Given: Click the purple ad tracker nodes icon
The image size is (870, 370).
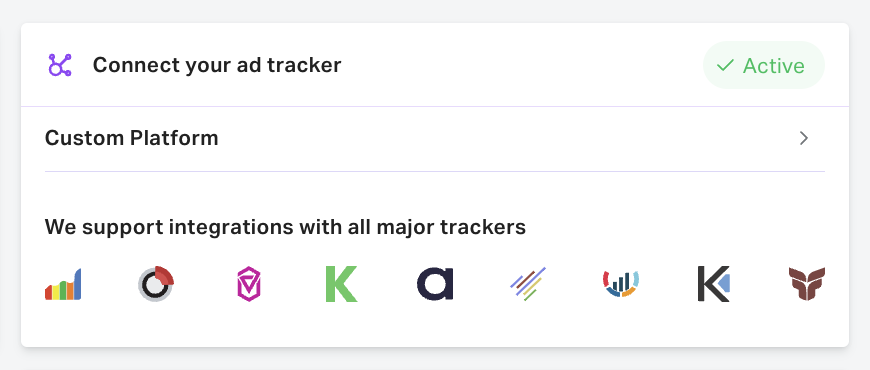Looking at the screenshot, I should click(59, 65).
